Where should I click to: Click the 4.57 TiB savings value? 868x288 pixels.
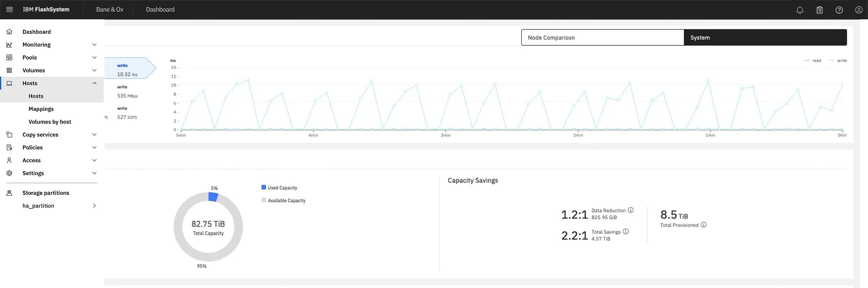point(601,239)
